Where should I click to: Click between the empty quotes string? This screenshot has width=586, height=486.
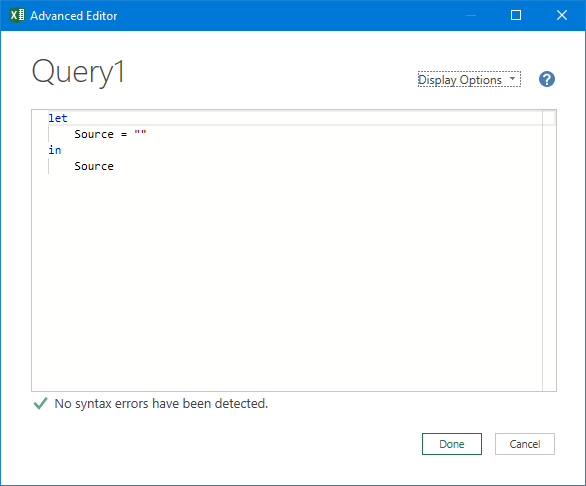(x=141, y=133)
